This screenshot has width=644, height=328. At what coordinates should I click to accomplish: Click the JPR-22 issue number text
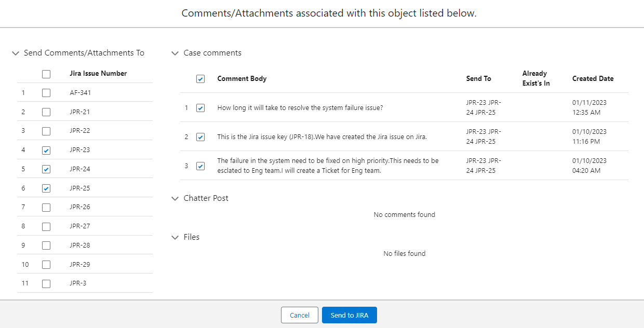(80, 131)
